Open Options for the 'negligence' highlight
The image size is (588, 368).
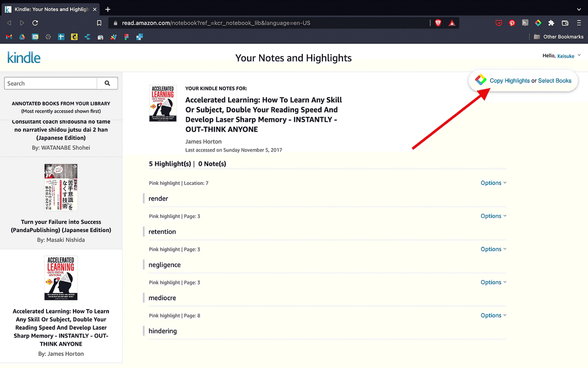coord(493,249)
